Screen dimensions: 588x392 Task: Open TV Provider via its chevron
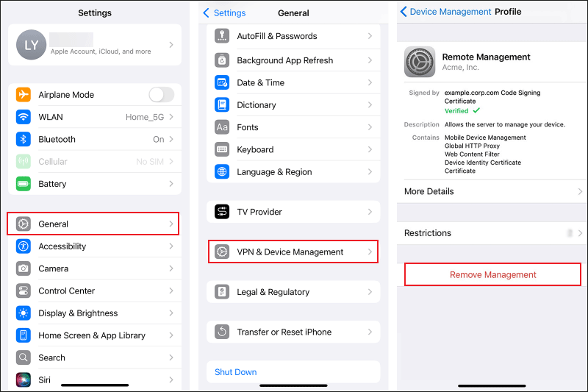pyautogui.click(x=370, y=212)
